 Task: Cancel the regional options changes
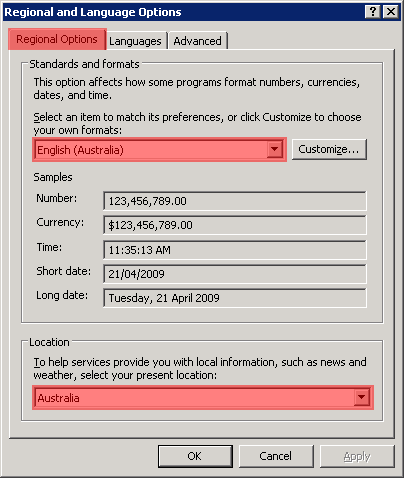click(276, 456)
